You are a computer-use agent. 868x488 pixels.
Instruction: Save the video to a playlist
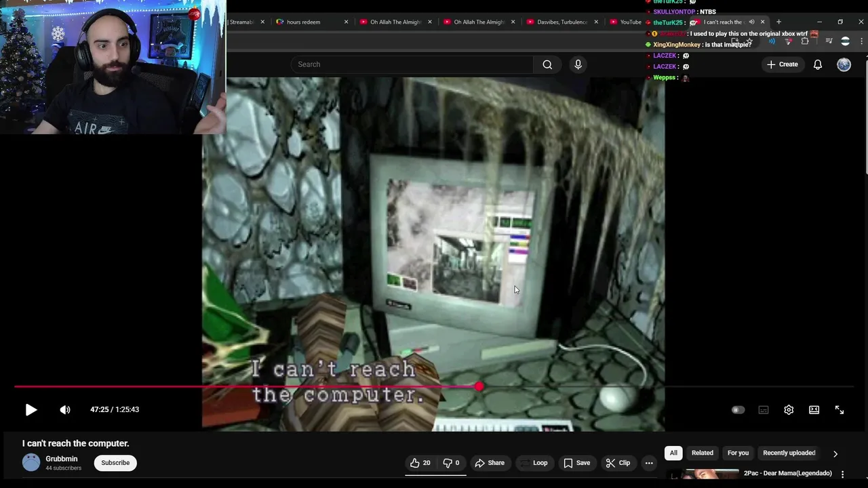tap(576, 463)
